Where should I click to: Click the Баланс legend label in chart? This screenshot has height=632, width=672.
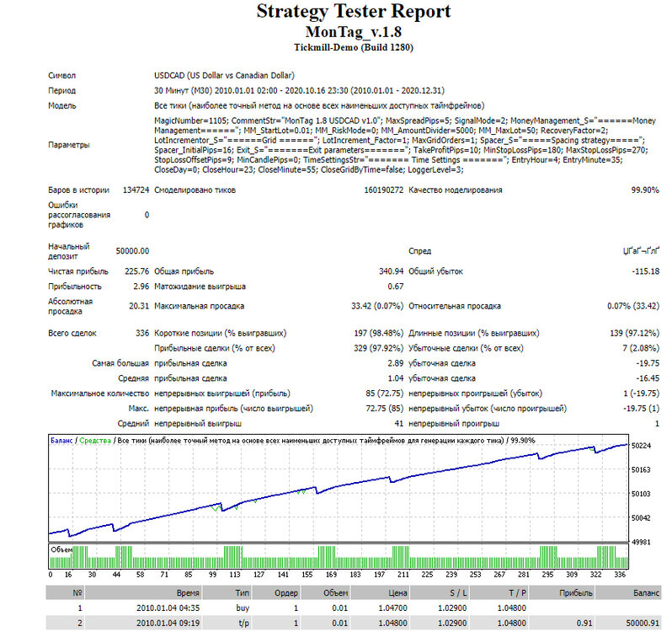61,441
